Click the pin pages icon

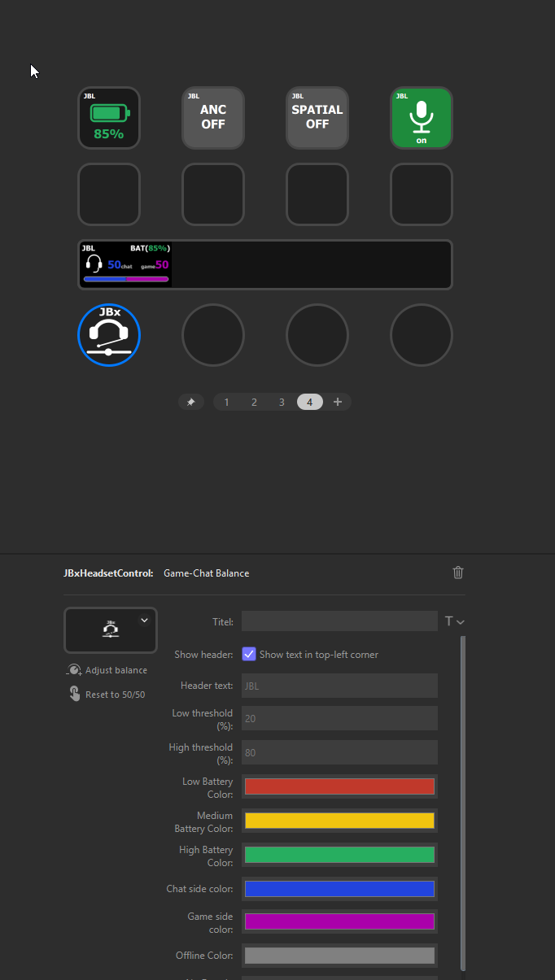(x=191, y=402)
